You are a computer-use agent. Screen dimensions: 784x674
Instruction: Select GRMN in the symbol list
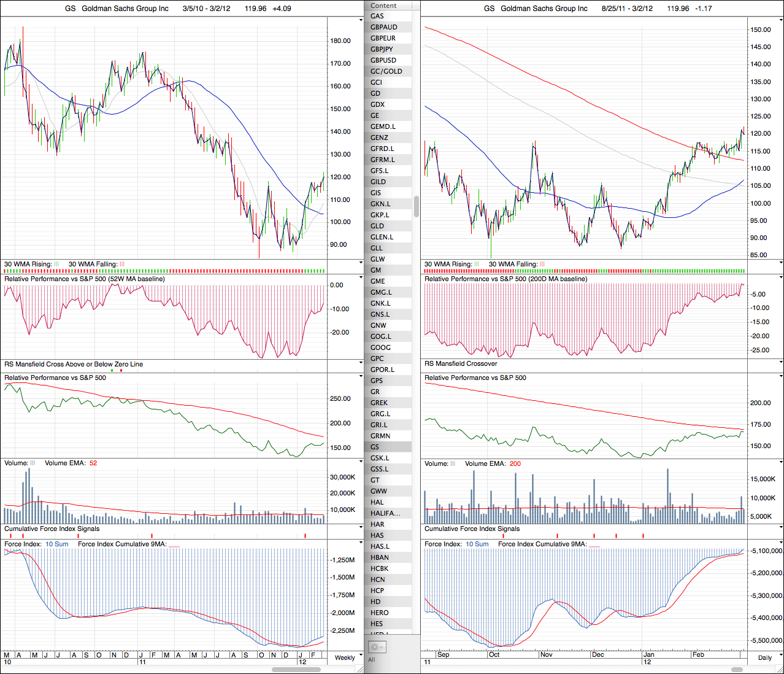click(x=380, y=436)
